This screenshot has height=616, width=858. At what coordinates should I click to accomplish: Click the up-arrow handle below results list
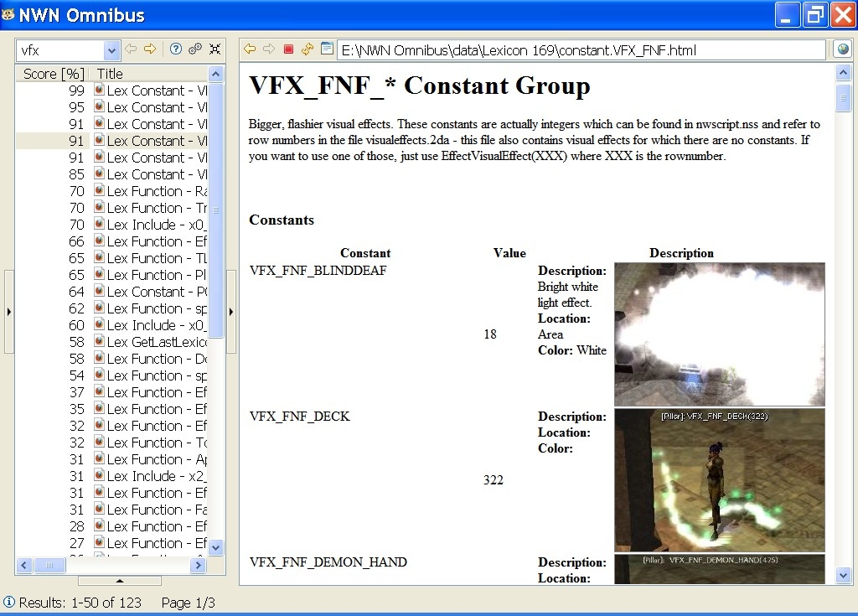click(119, 580)
